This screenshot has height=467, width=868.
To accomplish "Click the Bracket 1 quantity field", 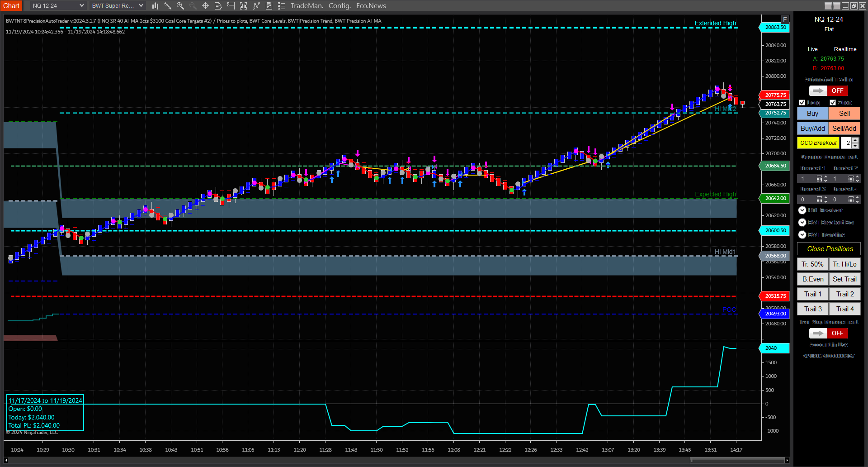I will [807, 179].
